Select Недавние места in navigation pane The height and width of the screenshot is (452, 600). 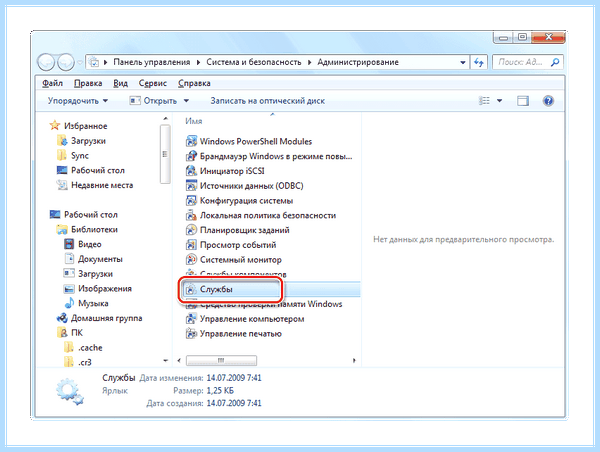pyautogui.click(x=95, y=185)
